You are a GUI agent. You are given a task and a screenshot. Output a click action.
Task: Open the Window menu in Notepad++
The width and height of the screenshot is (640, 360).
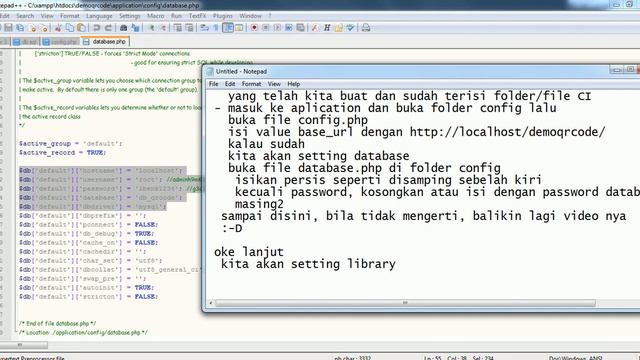coord(250,16)
